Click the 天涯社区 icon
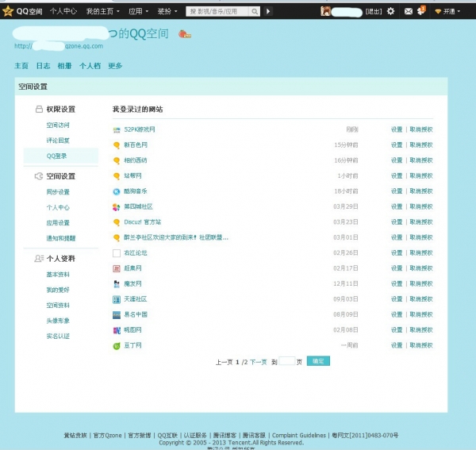The height and width of the screenshot is (450, 476). point(117,299)
